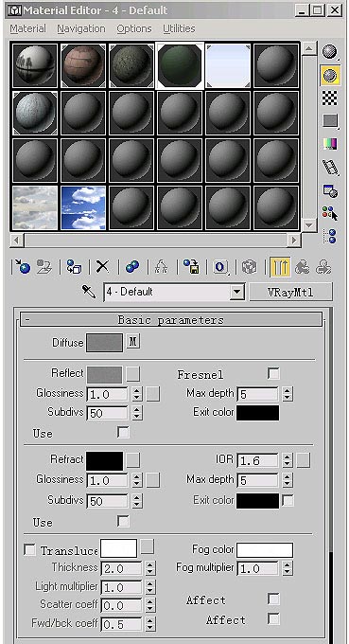Image resolution: width=349 pixels, height=644 pixels.
Task: Click Material Effects Channel icon
Action: pos(220,267)
